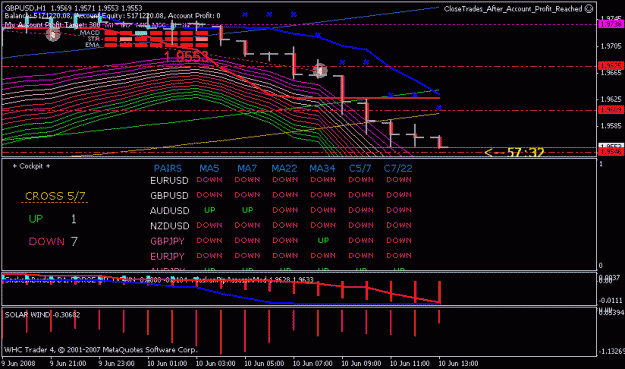Select the GBPUSD pair row label
This screenshot has height=369, width=625.
tap(169, 196)
